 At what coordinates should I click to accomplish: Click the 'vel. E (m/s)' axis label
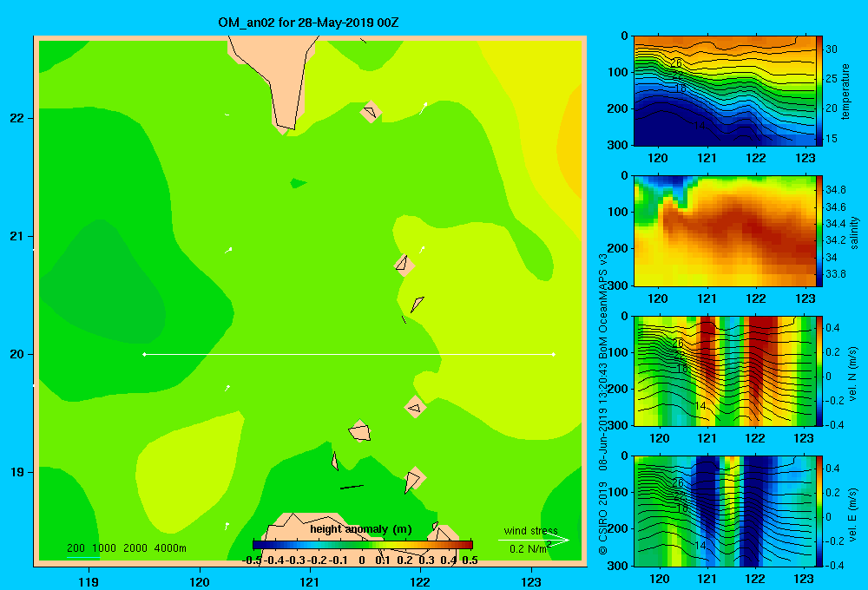click(853, 515)
